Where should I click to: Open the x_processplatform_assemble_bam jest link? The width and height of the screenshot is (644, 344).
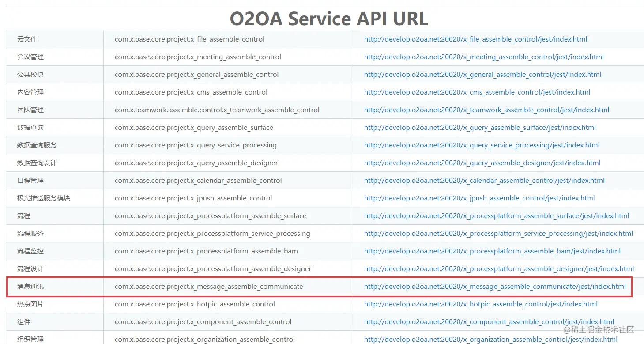coord(492,251)
